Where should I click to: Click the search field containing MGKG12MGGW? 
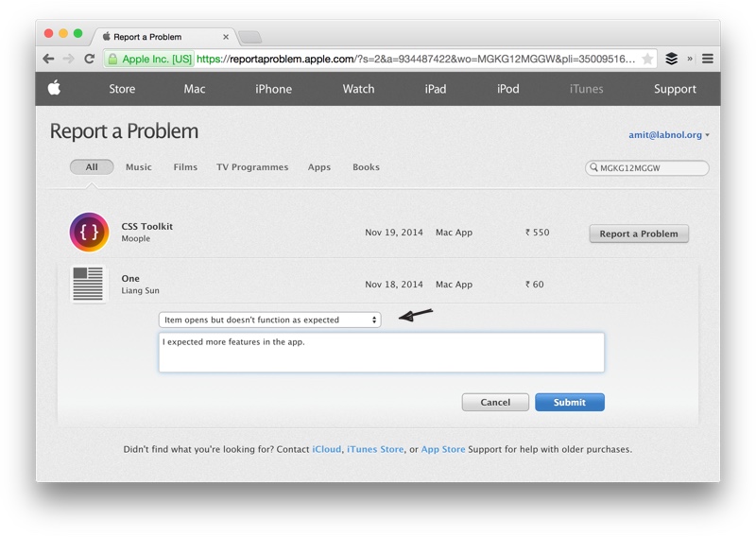pyautogui.click(x=647, y=168)
